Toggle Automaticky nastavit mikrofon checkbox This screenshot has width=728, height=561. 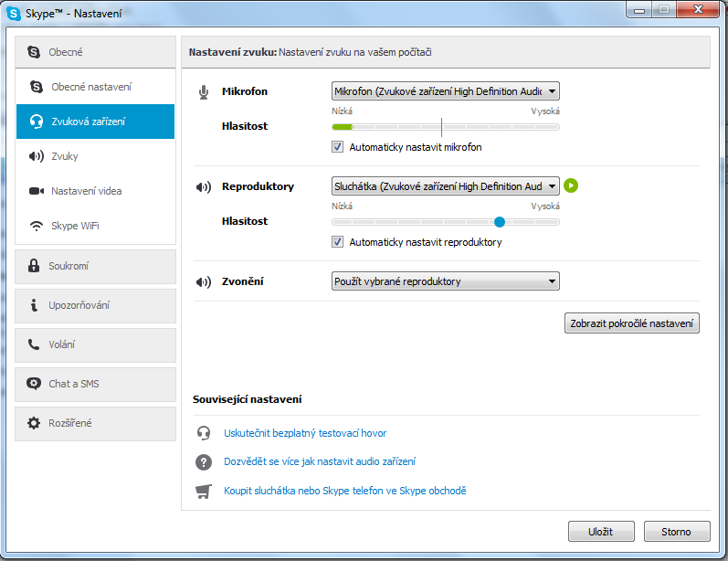[x=338, y=147]
